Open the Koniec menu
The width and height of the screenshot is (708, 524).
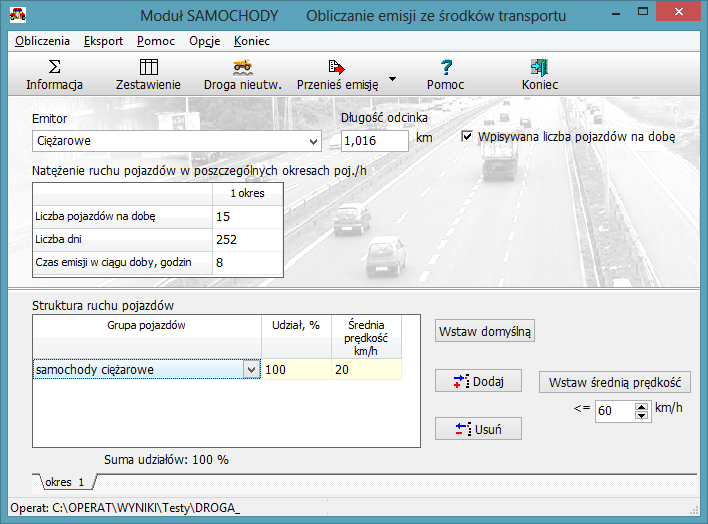click(x=252, y=41)
